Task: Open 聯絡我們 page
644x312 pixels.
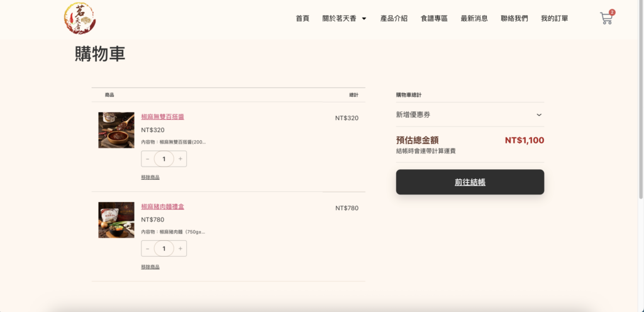Action: [514, 18]
